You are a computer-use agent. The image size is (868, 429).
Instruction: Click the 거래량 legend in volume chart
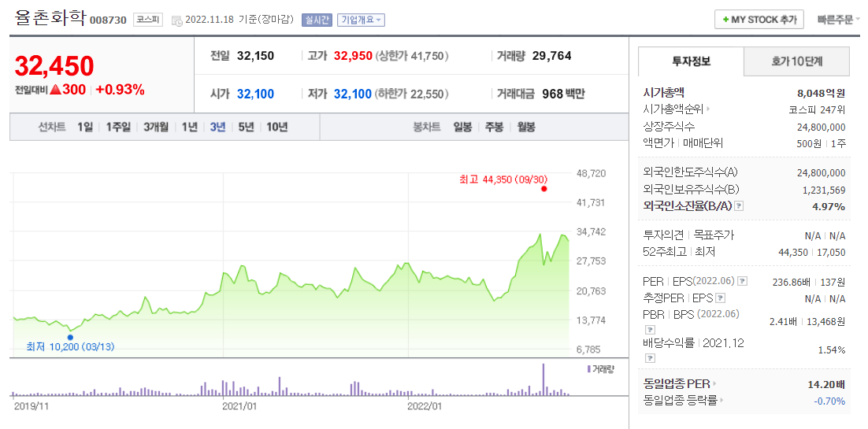[x=601, y=368]
